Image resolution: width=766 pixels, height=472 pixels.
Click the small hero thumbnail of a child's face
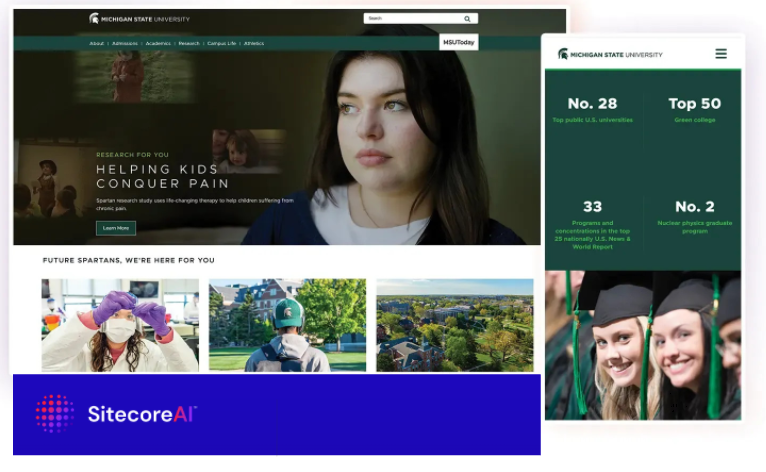tap(249, 151)
